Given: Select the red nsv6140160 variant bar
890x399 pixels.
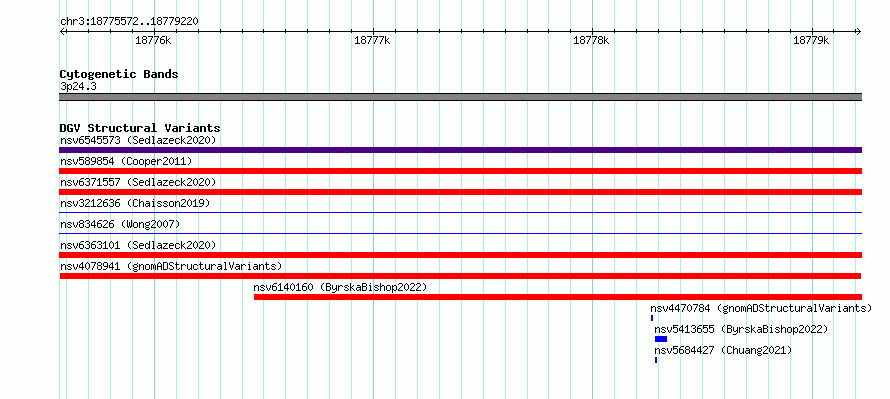Looking at the screenshot, I should coord(558,297).
